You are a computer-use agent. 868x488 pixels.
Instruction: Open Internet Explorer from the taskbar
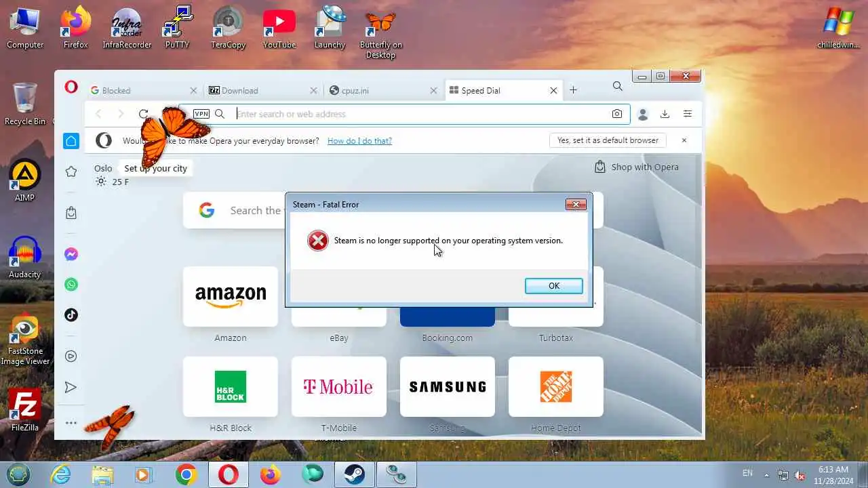tap(61, 474)
